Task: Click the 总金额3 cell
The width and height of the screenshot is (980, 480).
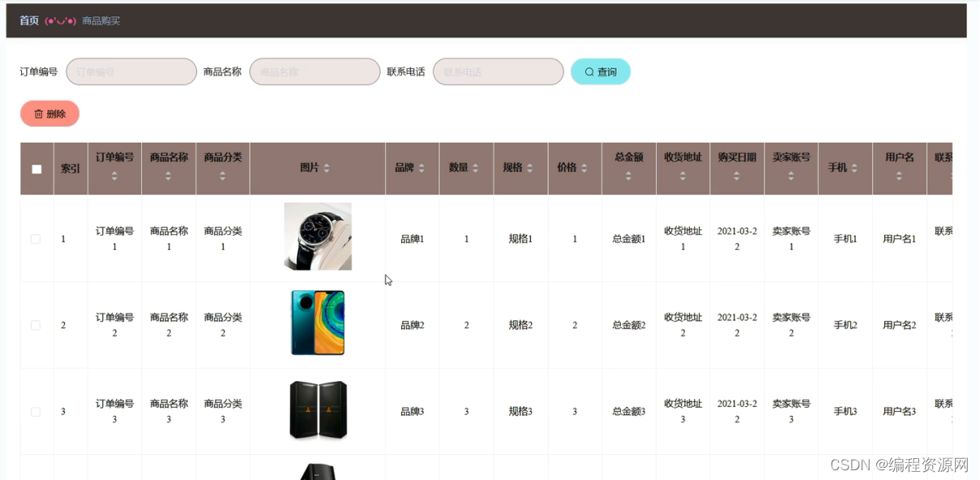Action: click(x=629, y=412)
